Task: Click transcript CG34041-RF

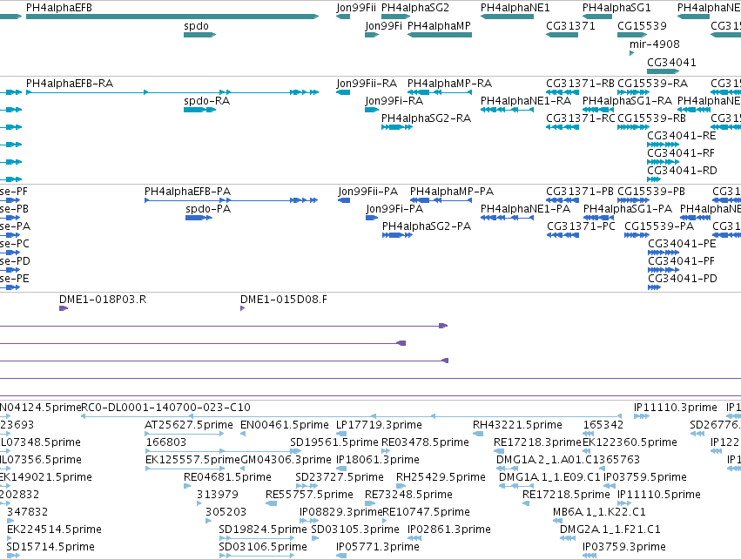Action: [x=663, y=162]
